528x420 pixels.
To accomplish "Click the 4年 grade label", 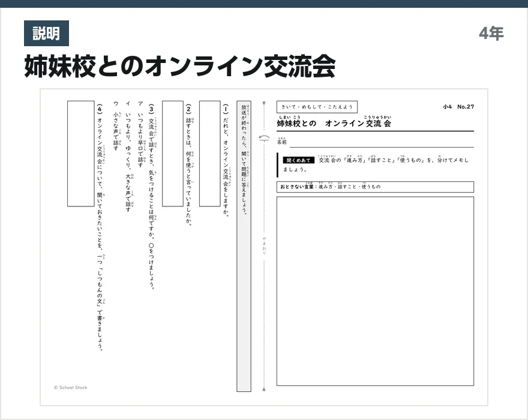I will [x=491, y=34].
